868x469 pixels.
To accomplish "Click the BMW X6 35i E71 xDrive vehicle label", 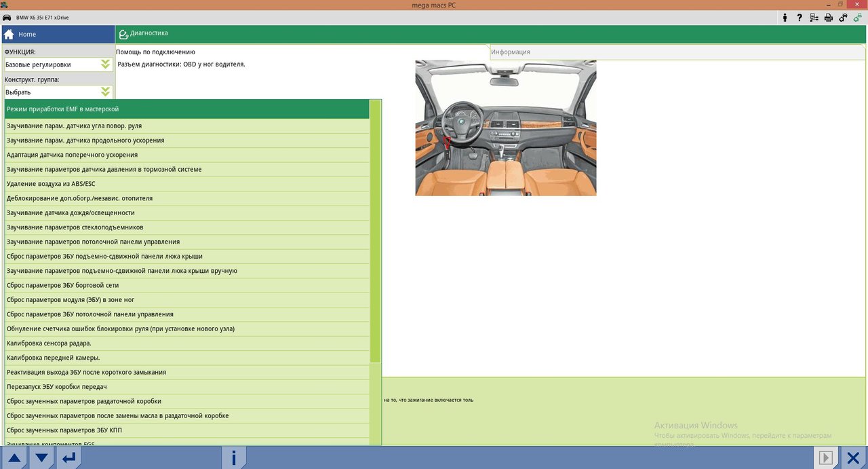I will tap(42, 18).
